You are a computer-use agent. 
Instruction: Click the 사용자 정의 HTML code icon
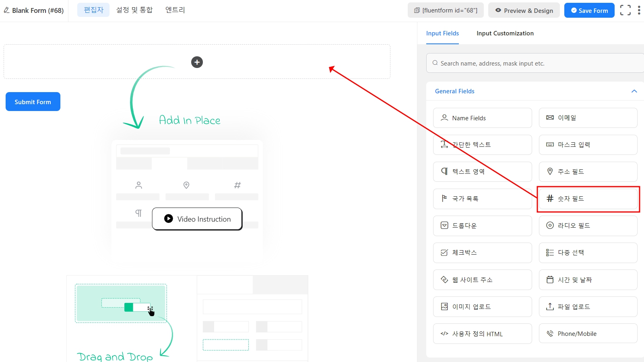point(444,333)
